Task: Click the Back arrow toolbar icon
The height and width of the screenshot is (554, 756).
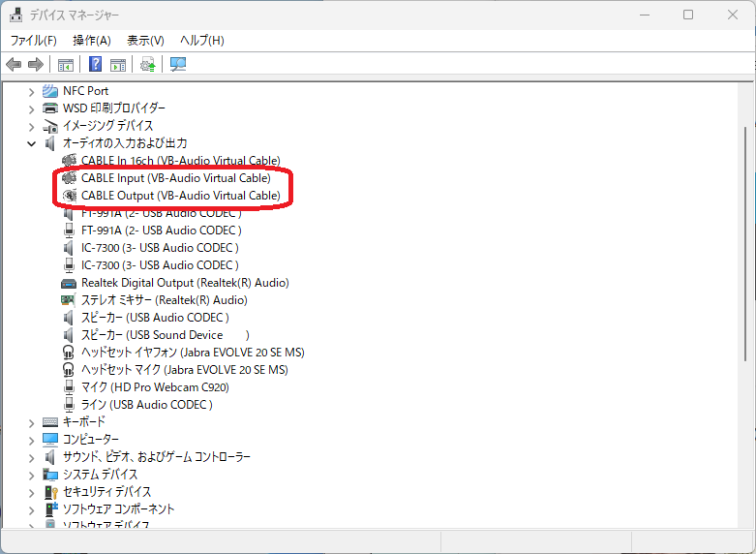Action: pyautogui.click(x=14, y=64)
